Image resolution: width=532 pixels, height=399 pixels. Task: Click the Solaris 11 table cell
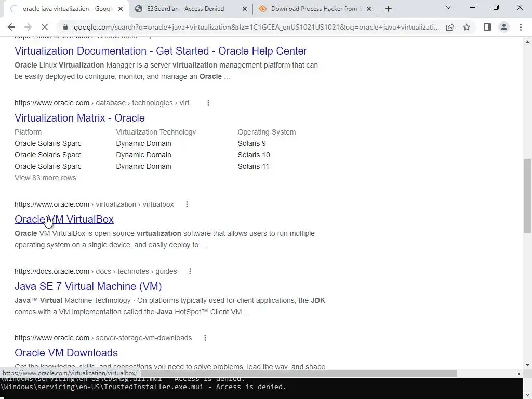(254, 167)
